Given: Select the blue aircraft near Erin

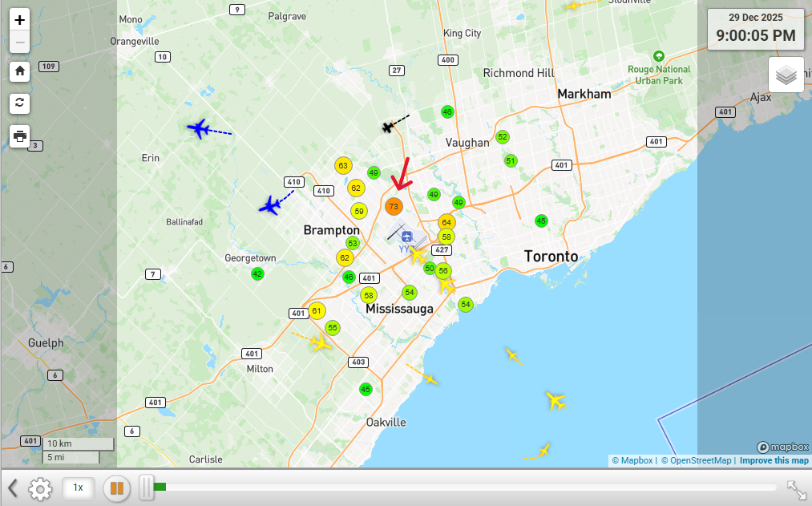Looking at the screenshot, I should pyautogui.click(x=198, y=128).
